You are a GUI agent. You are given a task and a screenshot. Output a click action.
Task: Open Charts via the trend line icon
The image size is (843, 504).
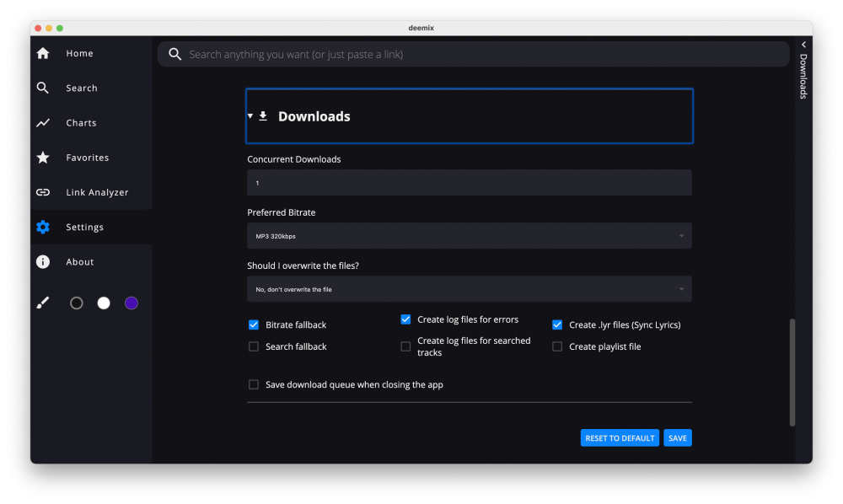[43, 123]
